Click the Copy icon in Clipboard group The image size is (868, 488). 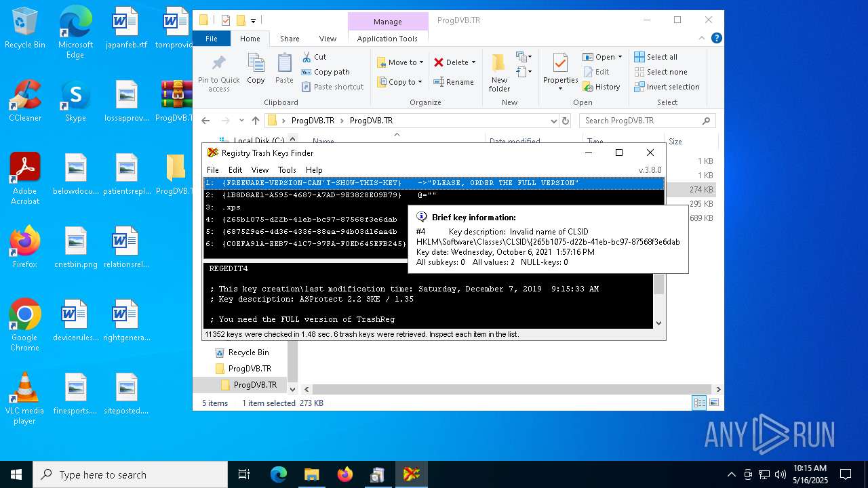[256, 69]
